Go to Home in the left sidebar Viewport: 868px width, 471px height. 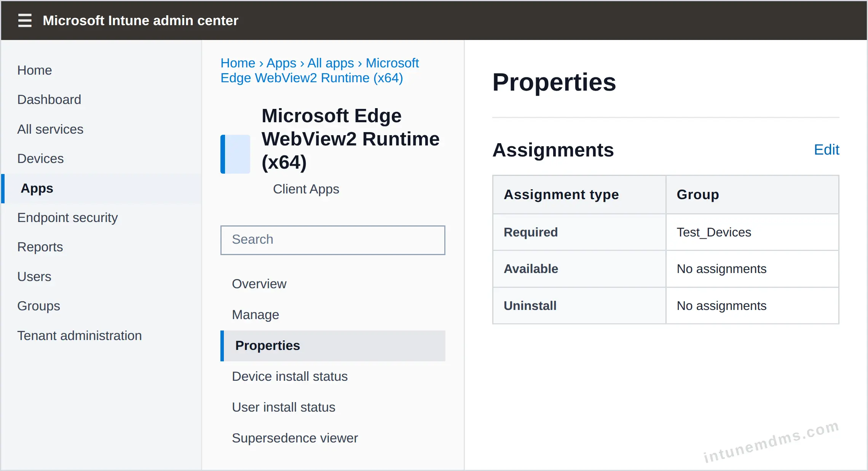(35, 70)
